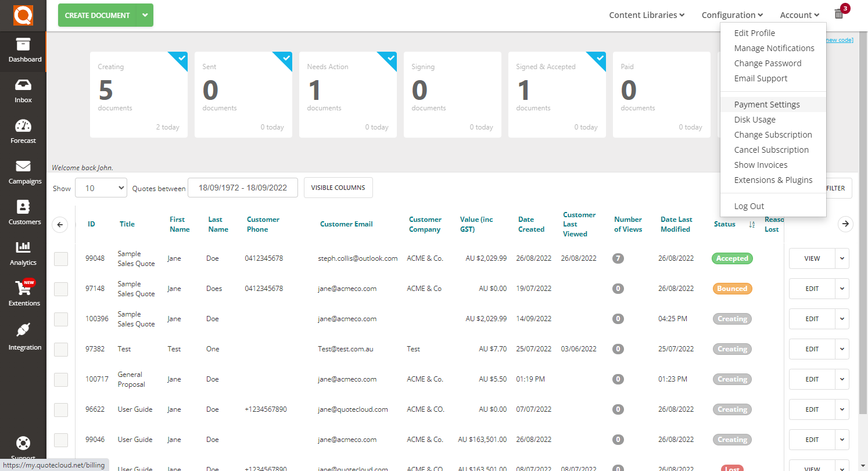
Task: Open the Content Libraries menu
Action: tap(646, 15)
